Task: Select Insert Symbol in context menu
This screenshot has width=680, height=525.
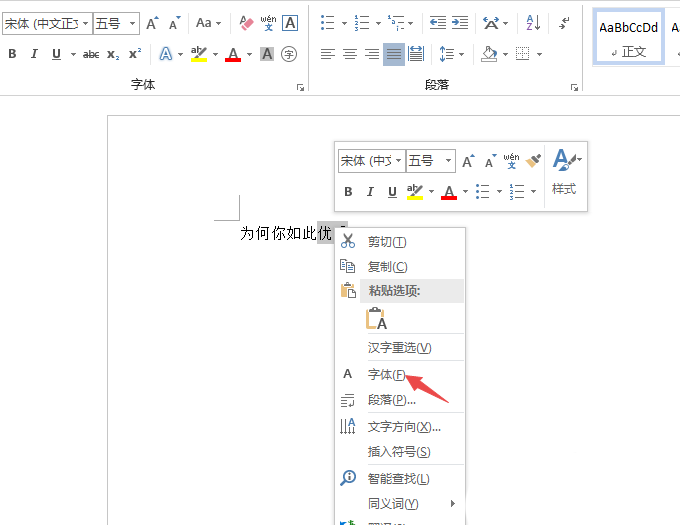Action: (400, 452)
